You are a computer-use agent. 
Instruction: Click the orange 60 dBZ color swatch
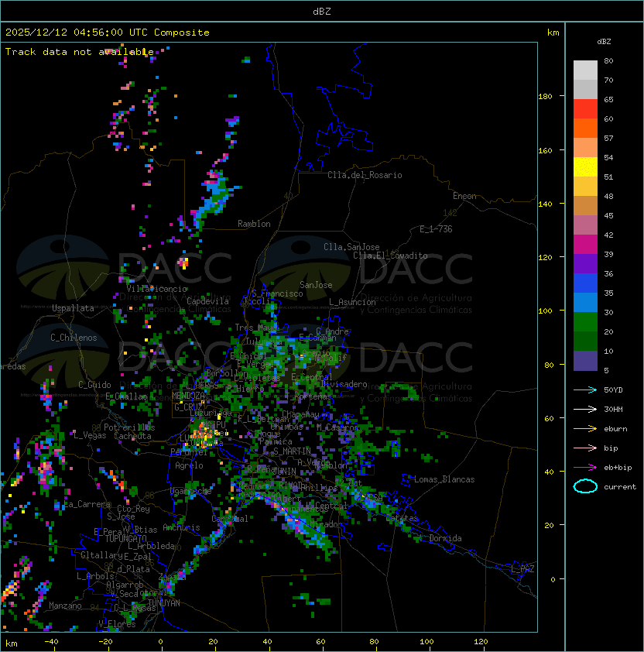[x=585, y=129]
